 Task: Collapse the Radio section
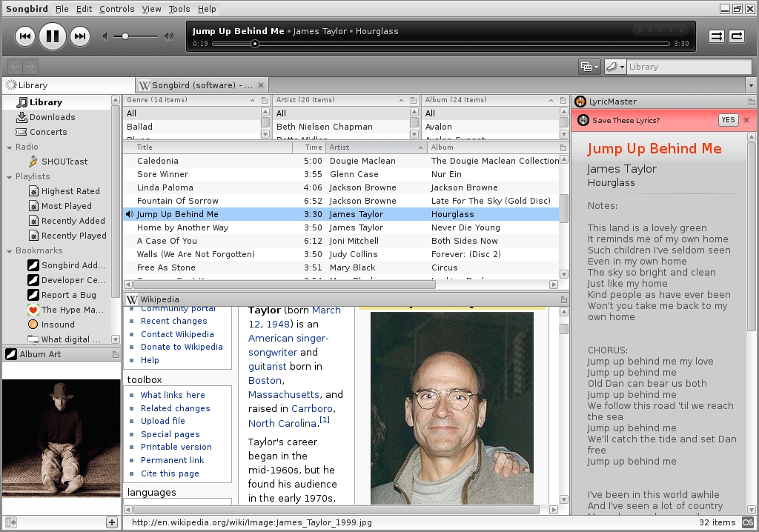(x=9, y=147)
